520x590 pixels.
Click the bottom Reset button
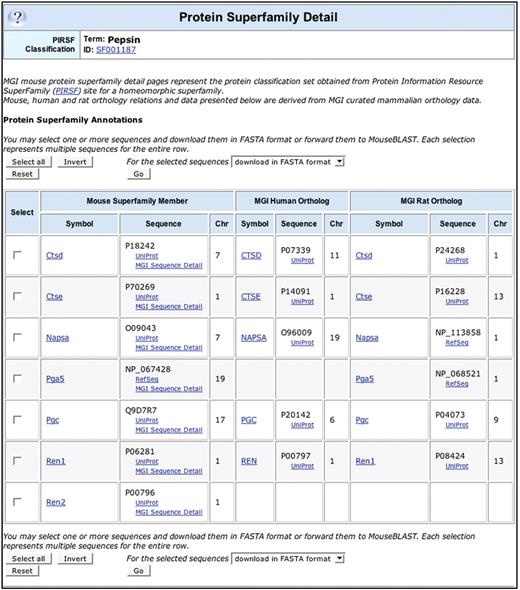22,571
